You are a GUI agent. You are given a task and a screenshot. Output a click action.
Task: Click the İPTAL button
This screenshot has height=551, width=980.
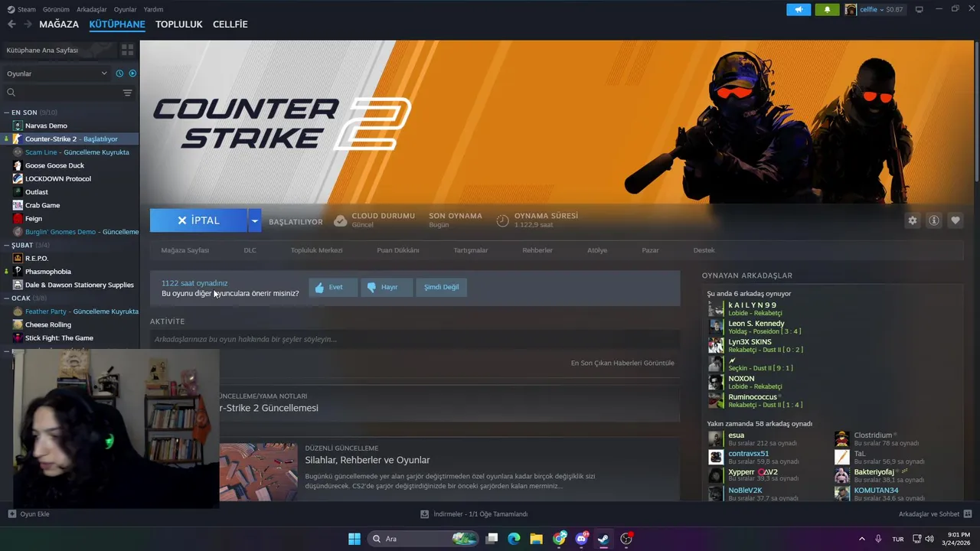(x=198, y=220)
